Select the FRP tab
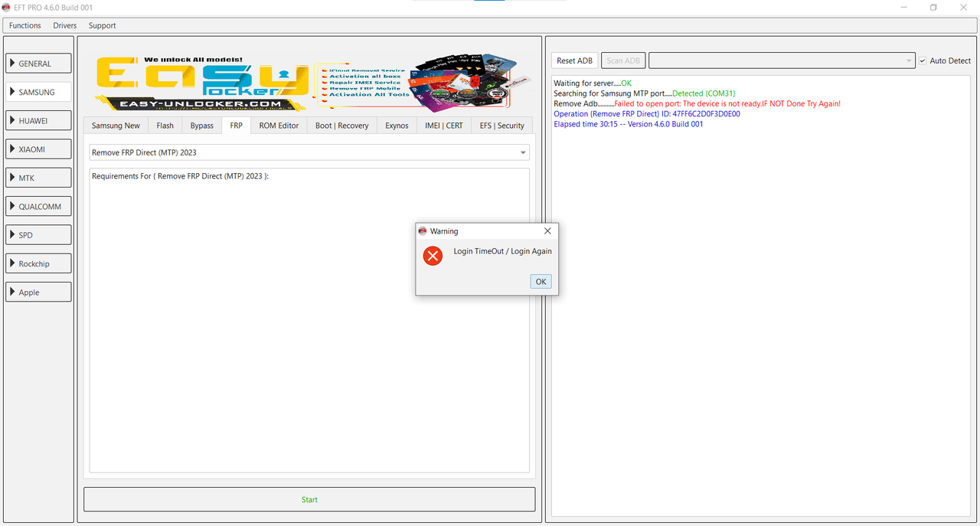This screenshot has width=980, height=526. click(236, 125)
